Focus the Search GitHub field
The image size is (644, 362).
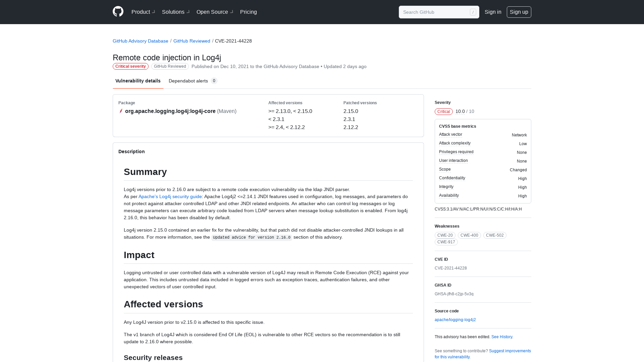[439, 12]
